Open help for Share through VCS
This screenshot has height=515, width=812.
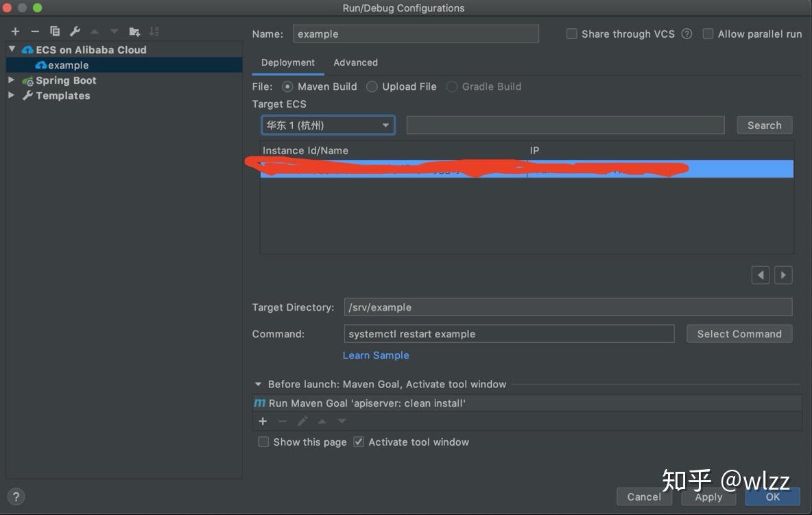tap(686, 34)
